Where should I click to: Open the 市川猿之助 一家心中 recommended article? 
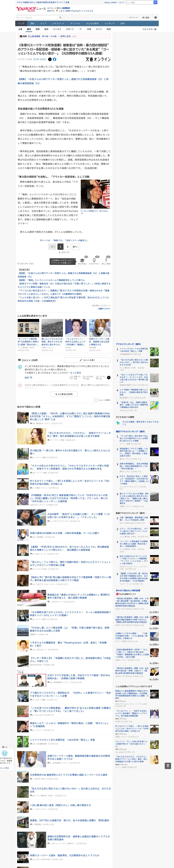click(x=70, y=452)
